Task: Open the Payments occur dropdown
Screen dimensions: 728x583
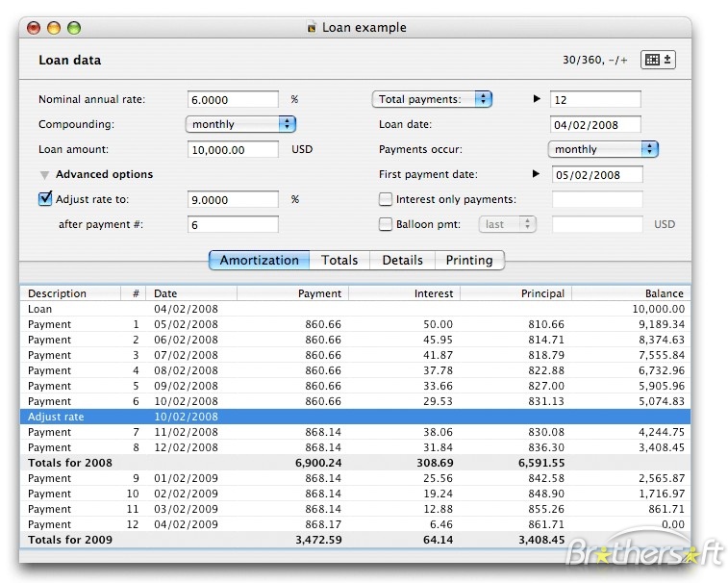Action: click(x=603, y=149)
